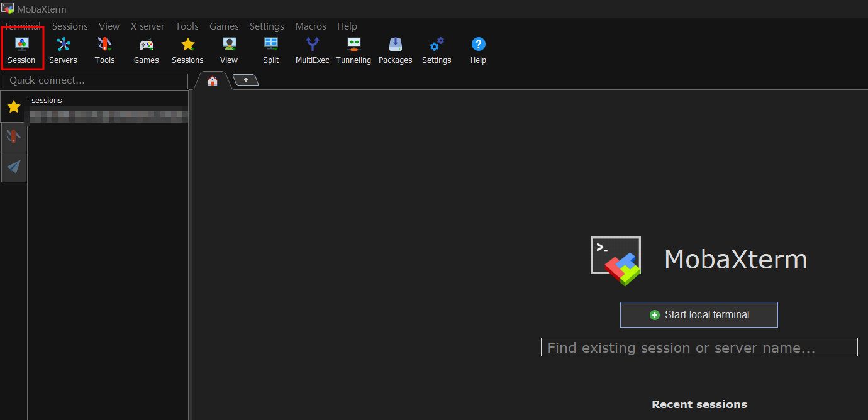Switch to the Home tab with house icon
Image resolution: width=868 pixels, height=420 pixels.
pyautogui.click(x=213, y=80)
